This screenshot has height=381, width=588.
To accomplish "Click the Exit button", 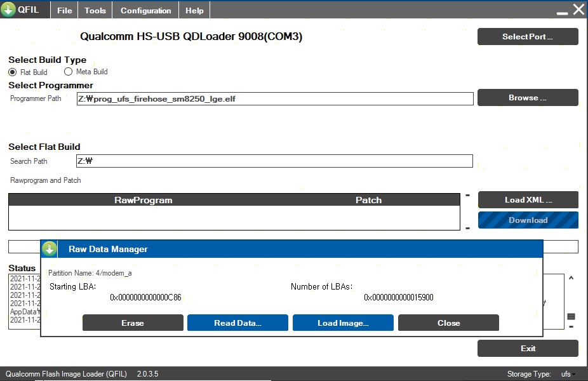I will (528, 349).
